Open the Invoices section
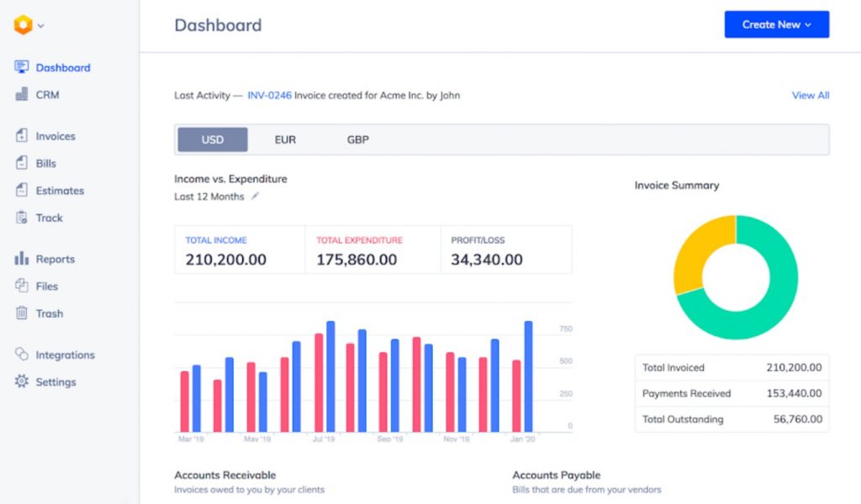The width and height of the screenshot is (861, 504). [x=55, y=135]
